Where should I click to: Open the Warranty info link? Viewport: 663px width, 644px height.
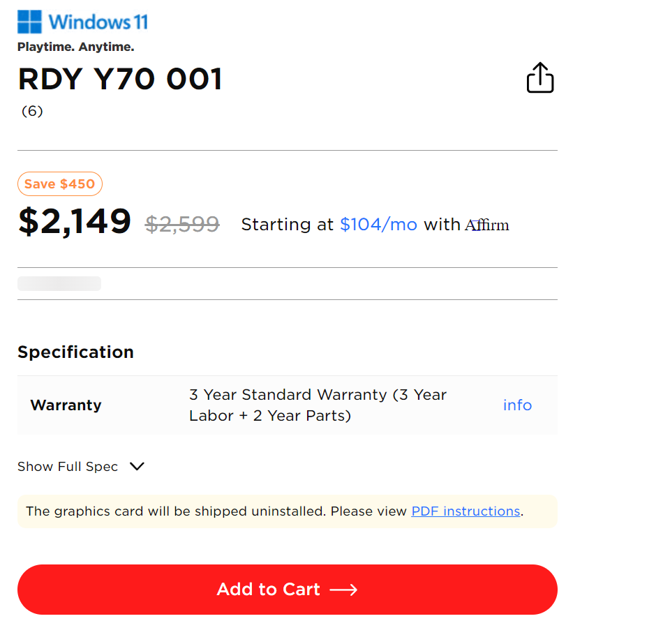517,405
